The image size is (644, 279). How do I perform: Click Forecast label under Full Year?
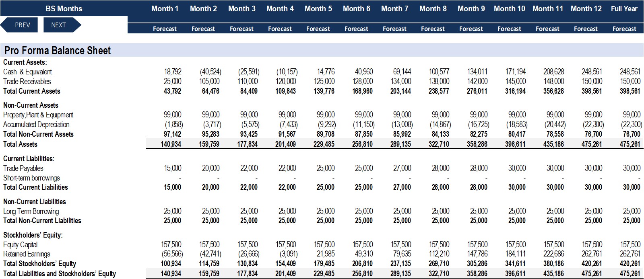point(624,29)
